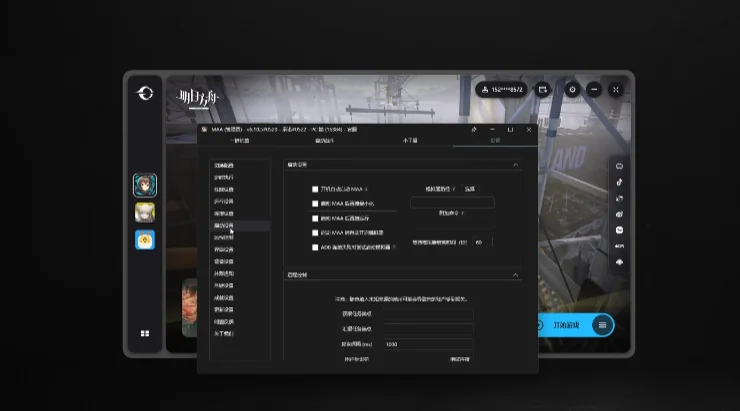Click the pin icon in MAA title bar
740x411 pixels.
tap(474, 129)
